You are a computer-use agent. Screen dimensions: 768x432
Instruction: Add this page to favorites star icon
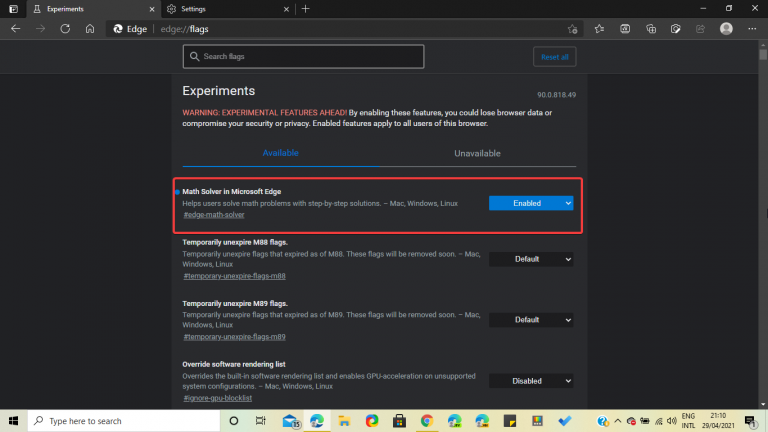pyautogui.click(x=573, y=29)
